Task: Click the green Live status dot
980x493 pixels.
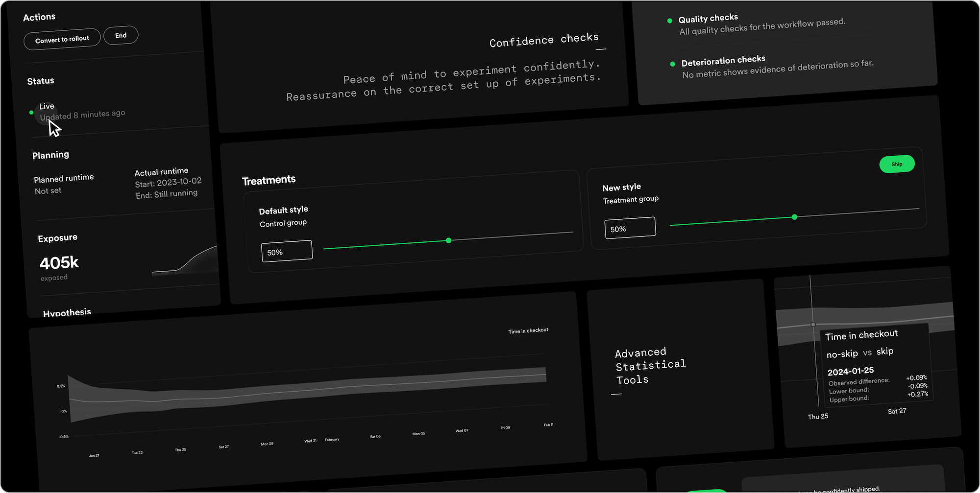Action: tap(31, 113)
